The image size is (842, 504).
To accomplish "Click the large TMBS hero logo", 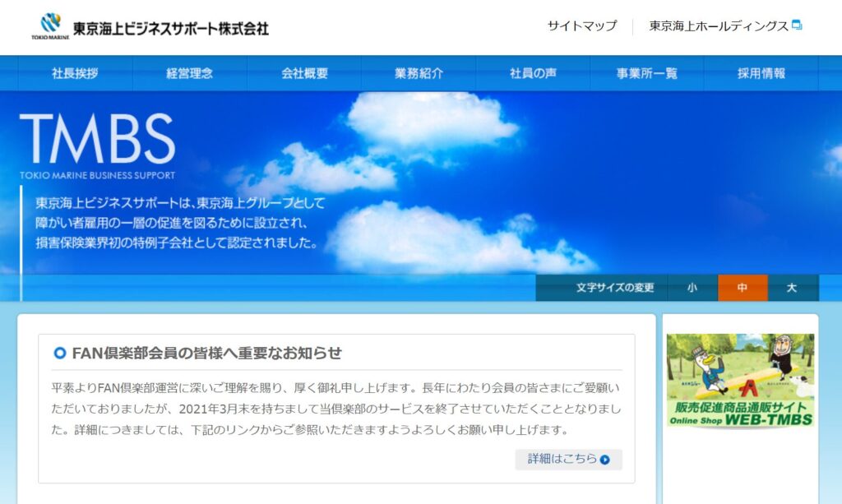I will (x=97, y=140).
